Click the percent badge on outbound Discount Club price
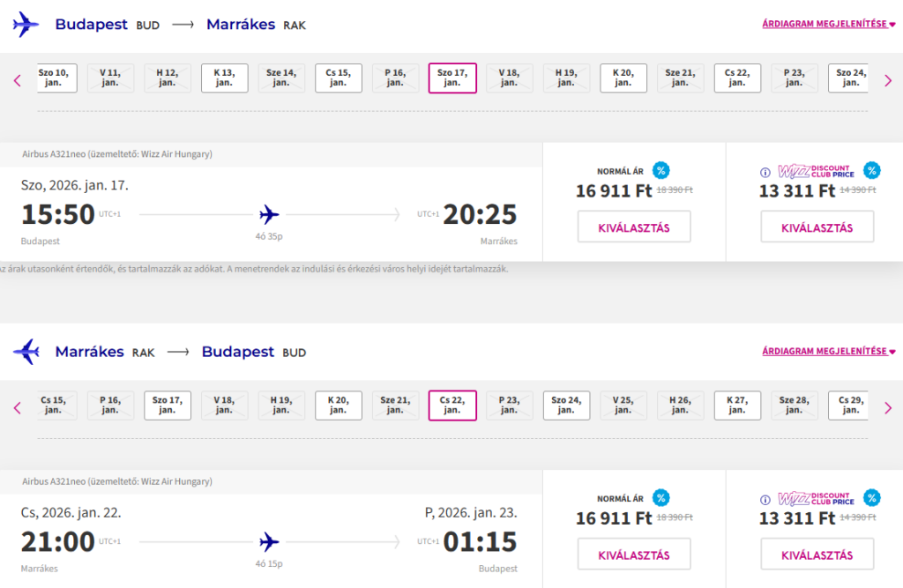 (x=872, y=170)
